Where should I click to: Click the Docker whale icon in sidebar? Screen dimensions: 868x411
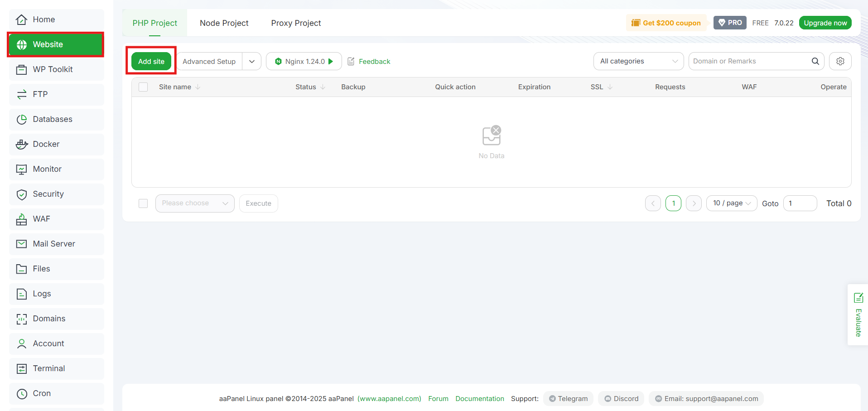tap(22, 144)
